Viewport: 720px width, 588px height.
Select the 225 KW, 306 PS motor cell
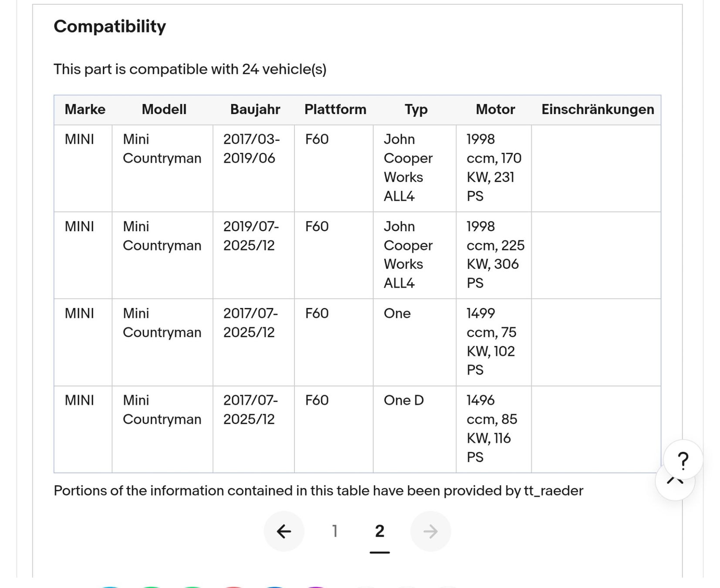[495, 255]
